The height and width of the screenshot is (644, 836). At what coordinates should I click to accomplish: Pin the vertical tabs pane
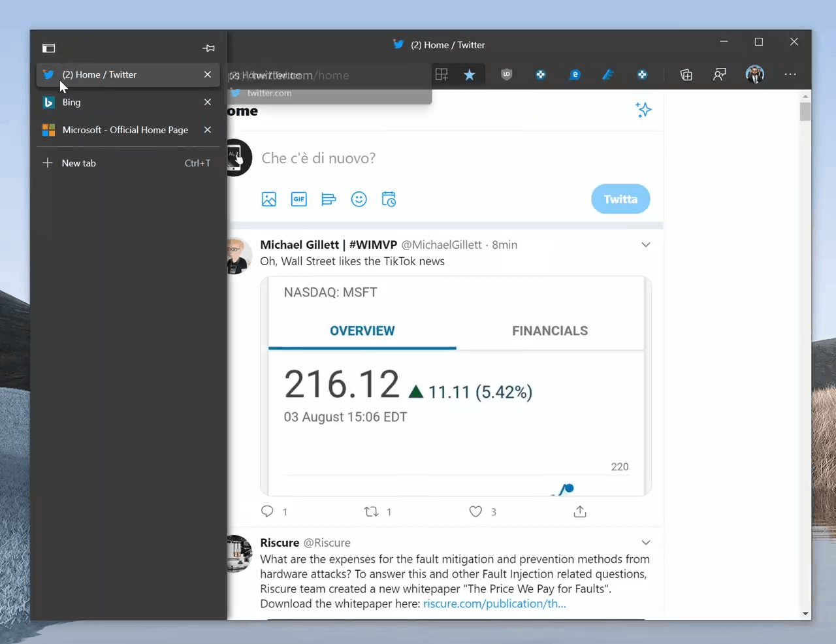coord(208,48)
